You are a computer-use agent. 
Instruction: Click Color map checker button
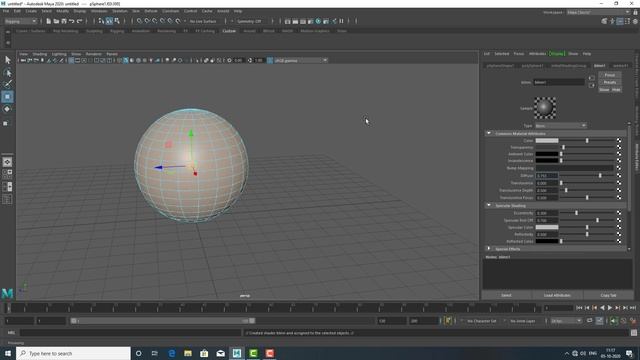pos(619,140)
